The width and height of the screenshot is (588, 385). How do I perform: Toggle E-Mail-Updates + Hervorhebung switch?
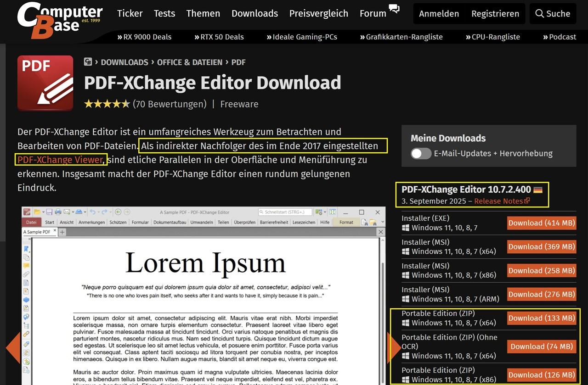[x=421, y=153]
